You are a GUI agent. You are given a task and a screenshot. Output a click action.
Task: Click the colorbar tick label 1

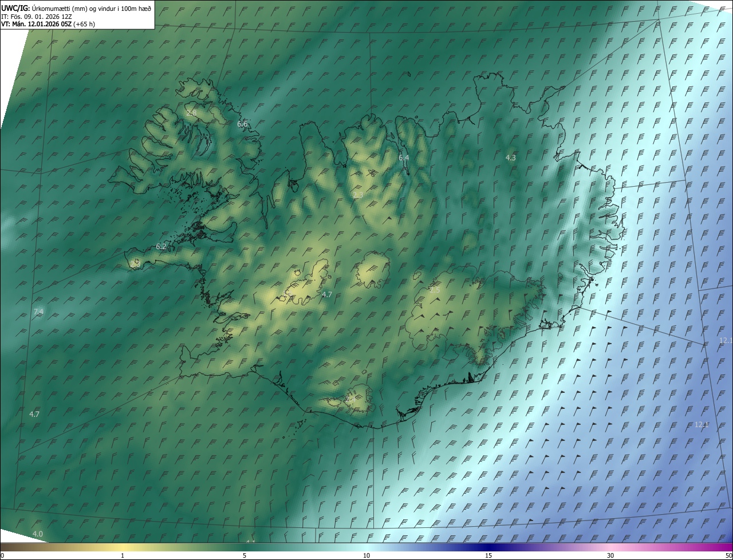click(123, 555)
